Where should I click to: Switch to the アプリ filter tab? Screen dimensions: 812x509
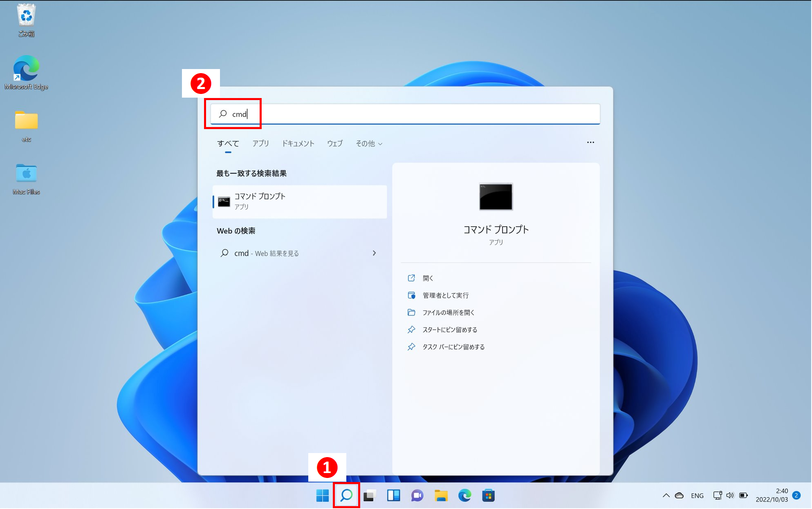pyautogui.click(x=260, y=143)
